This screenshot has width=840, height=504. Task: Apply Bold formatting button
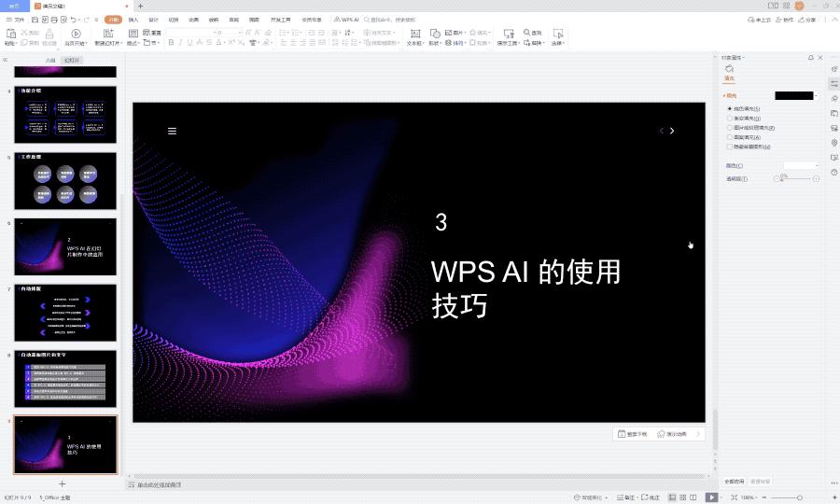(x=171, y=42)
